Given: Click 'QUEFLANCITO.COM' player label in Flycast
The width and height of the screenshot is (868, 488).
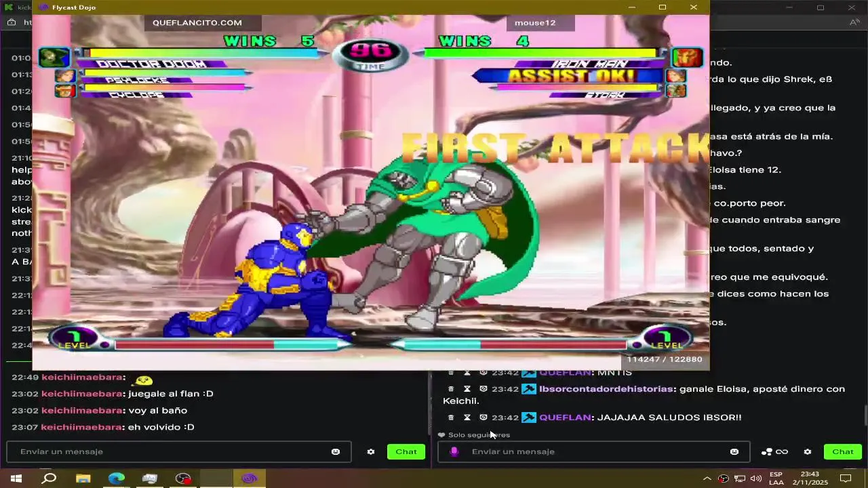Looking at the screenshot, I should 197,22.
